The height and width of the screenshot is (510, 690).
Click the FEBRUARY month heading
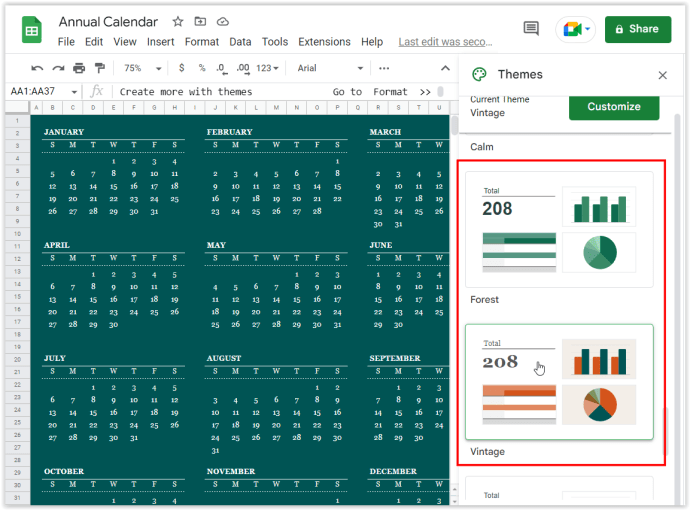tap(230, 132)
